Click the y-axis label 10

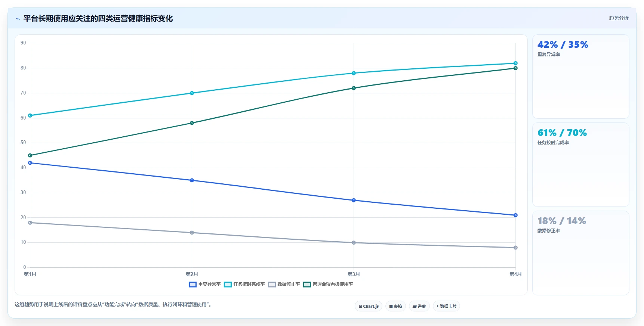coord(23,242)
